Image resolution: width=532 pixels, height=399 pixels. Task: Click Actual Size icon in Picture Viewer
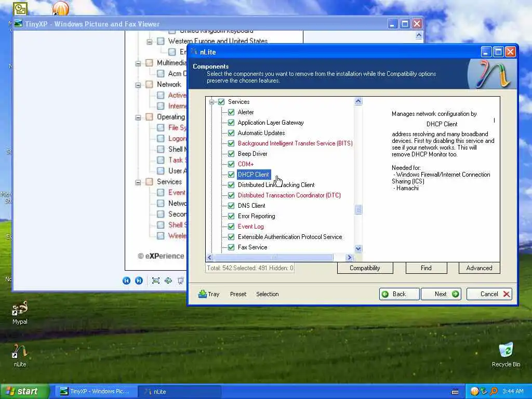(168, 281)
